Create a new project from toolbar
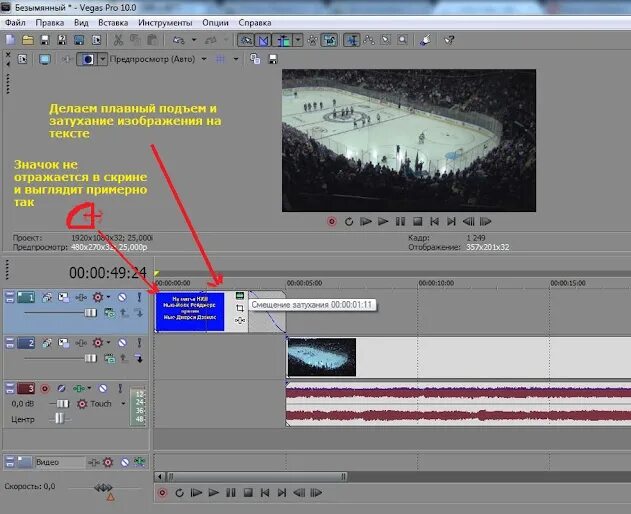This screenshot has width=631, height=514. 10,40
